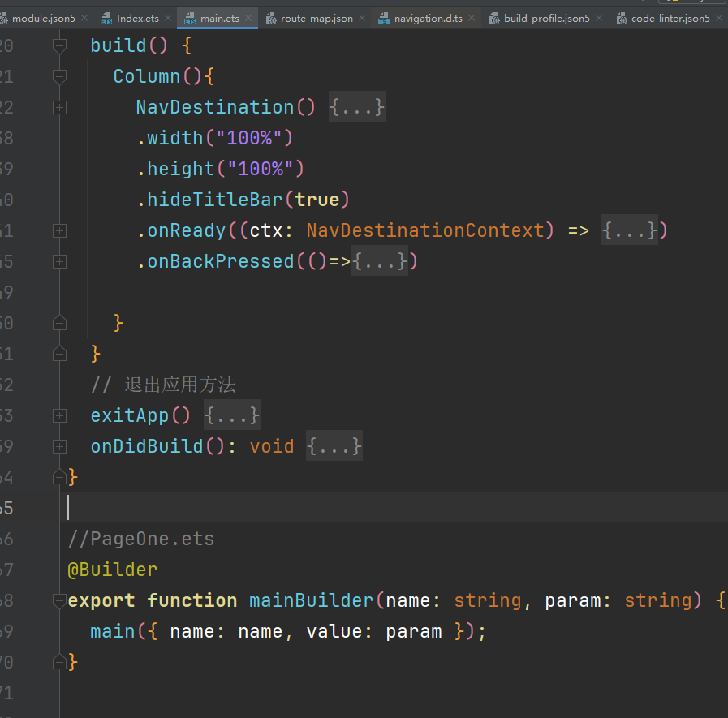Open the route_map.json tab
The width and height of the screenshot is (728, 718).
pos(317,18)
